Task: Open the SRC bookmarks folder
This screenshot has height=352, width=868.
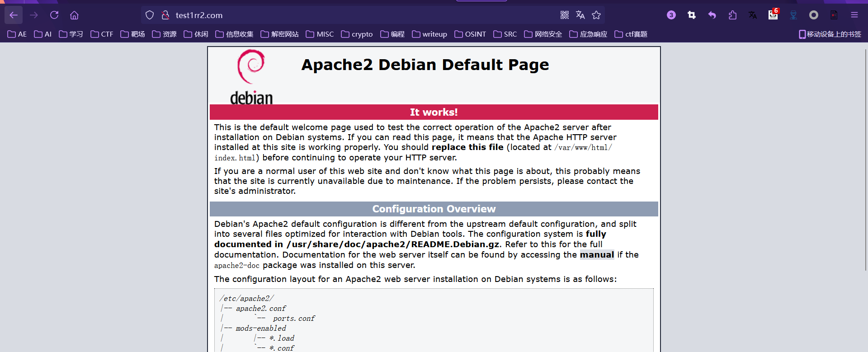Action: coord(505,34)
